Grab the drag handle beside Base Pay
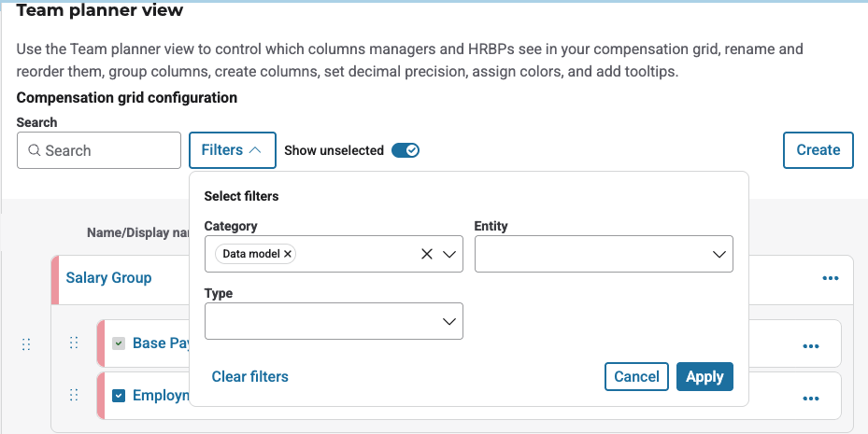 (x=74, y=343)
